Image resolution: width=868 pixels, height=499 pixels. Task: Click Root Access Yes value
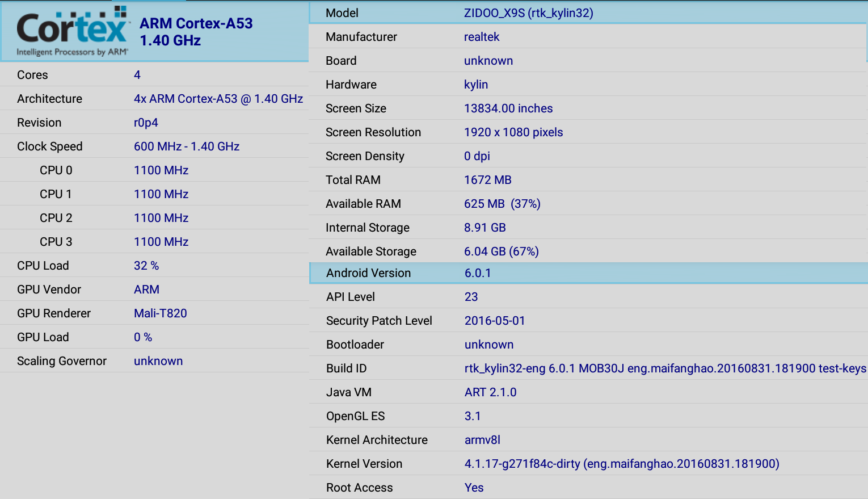pyautogui.click(x=474, y=488)
